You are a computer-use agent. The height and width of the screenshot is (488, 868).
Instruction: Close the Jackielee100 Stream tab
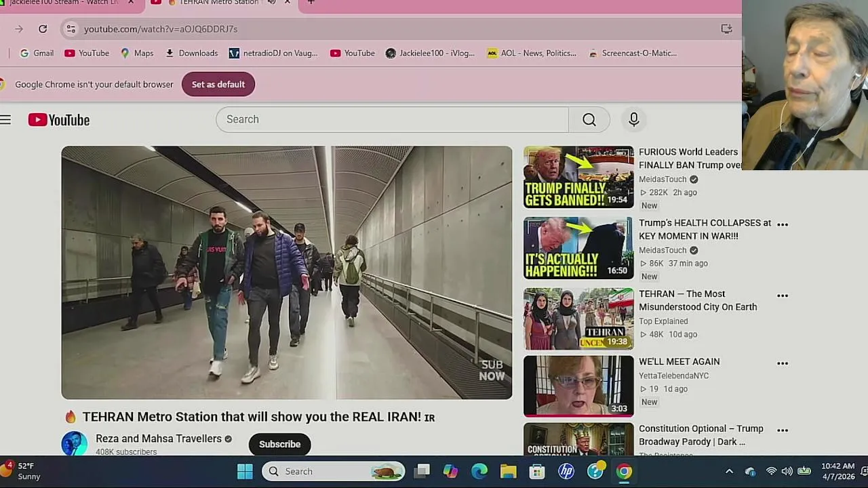[131, 2]
